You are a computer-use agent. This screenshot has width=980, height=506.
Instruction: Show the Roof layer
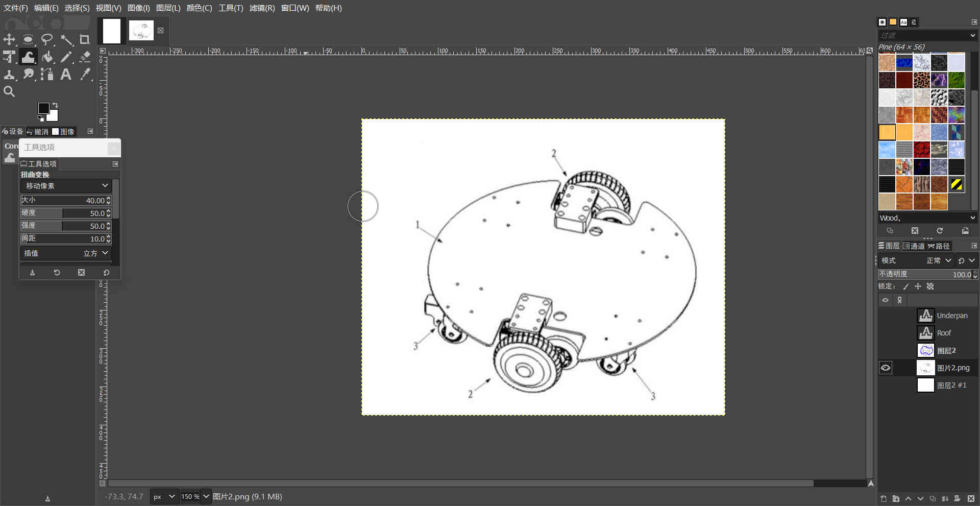(x=886, y=333)
